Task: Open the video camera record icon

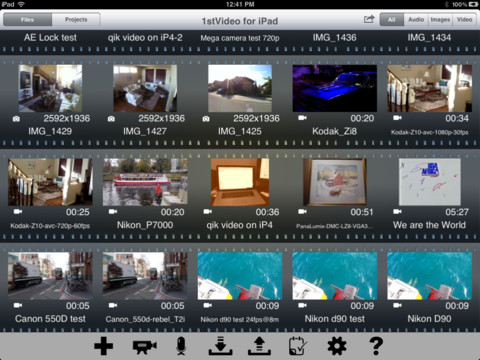Action: pos(145,346)
